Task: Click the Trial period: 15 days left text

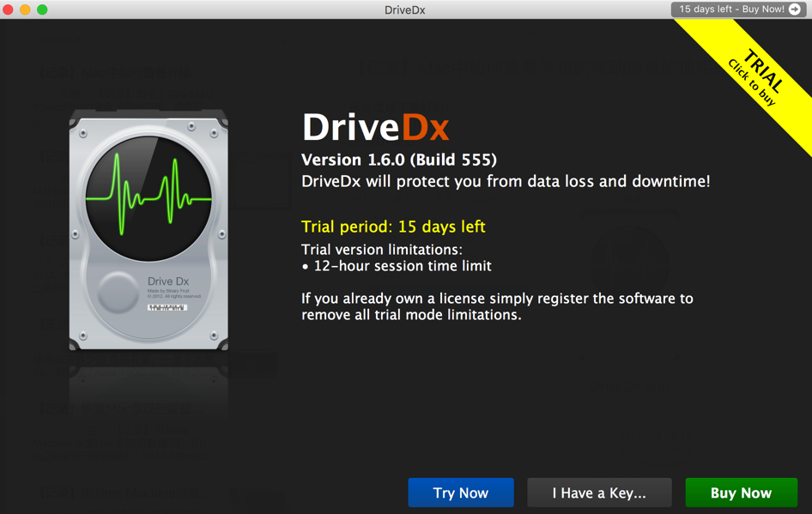Action: (393, 227)
